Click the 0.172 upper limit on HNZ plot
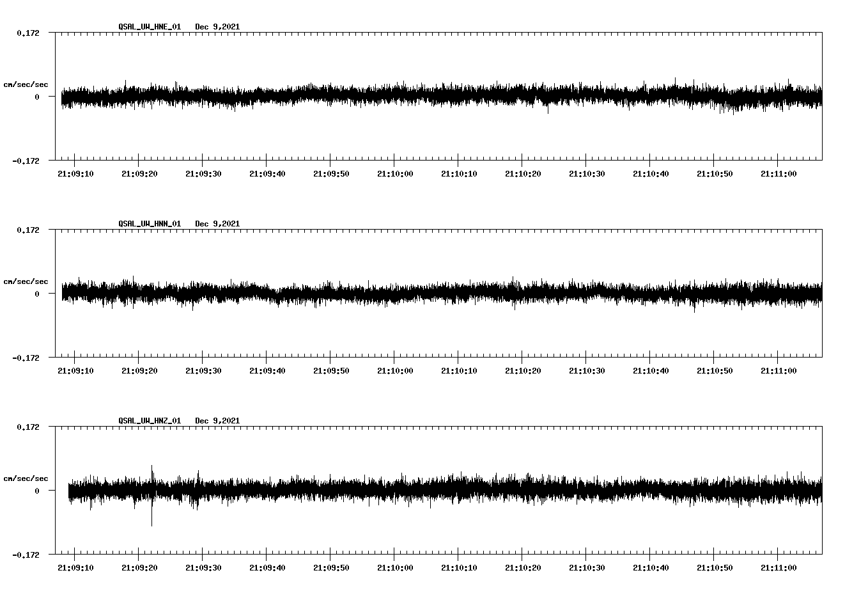The image size is (868, 591). point(27,427)
